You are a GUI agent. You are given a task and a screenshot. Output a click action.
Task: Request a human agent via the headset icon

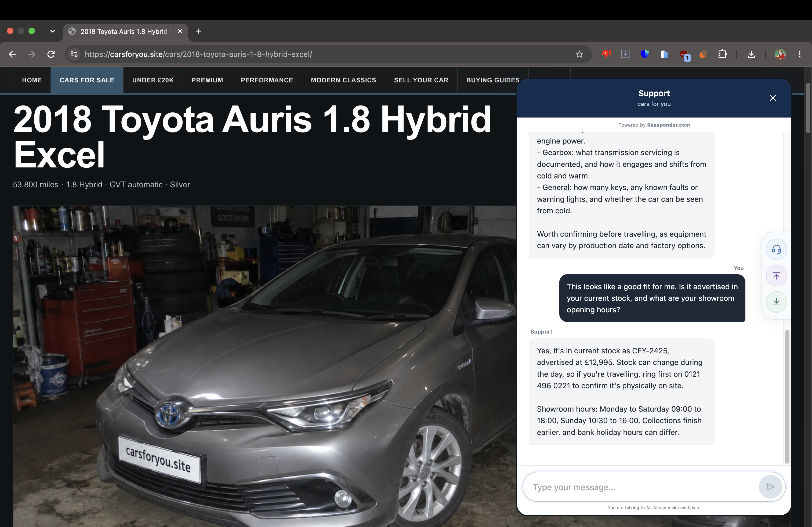(x=776, y=250)
